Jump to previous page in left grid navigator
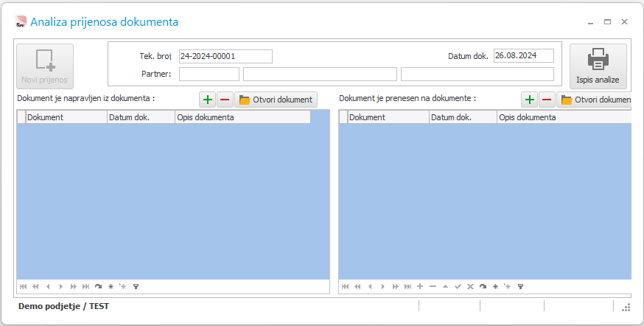644x326 pixels. click(x=35, y=286)
